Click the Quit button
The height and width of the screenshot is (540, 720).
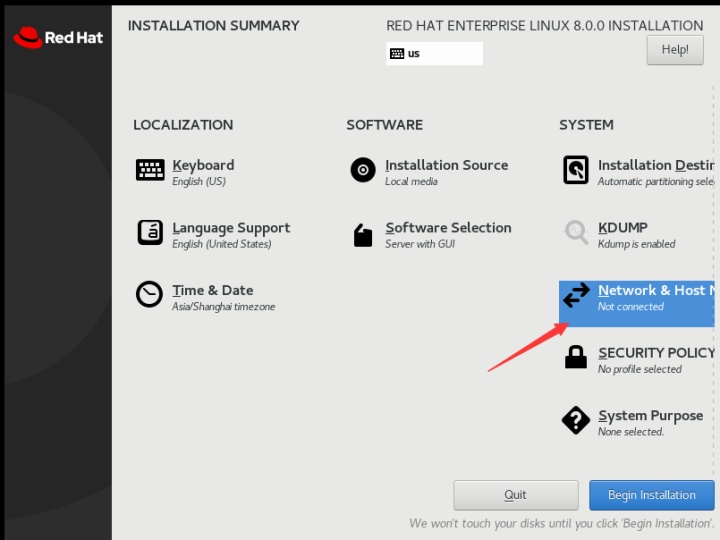tap(516, 495)
